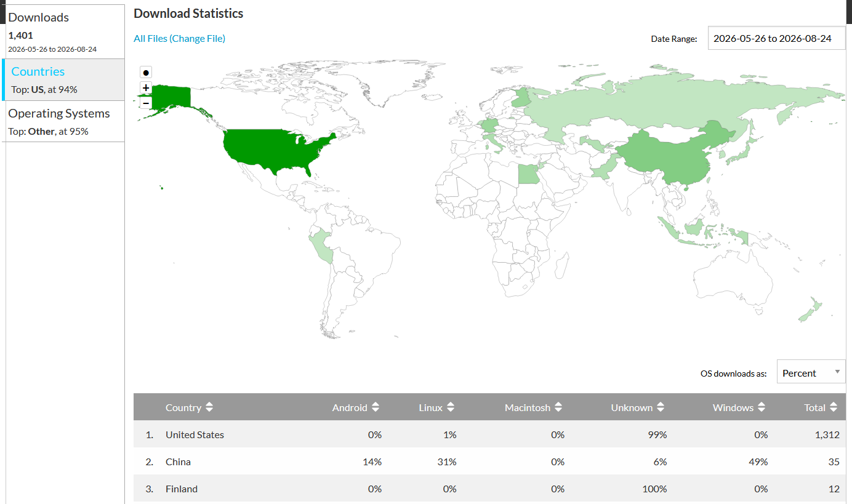This screenshot has width=852, height=504.
Task: Sort the table by Linux column
Action: [x=437, y=407]
